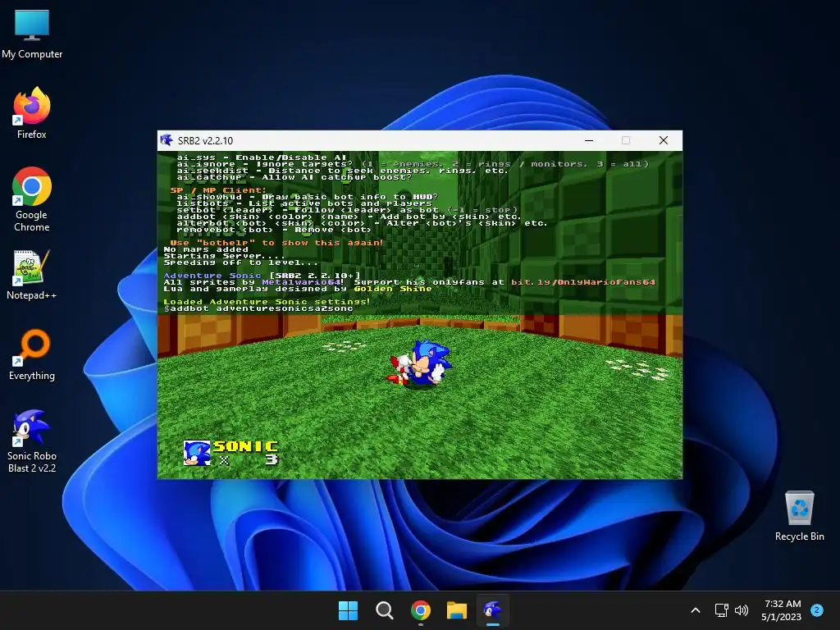Image resolution: width=840 pixels, height=630 pixels.
Task: Click the SRB2 window title icon
Action: (x=166, y=140)
